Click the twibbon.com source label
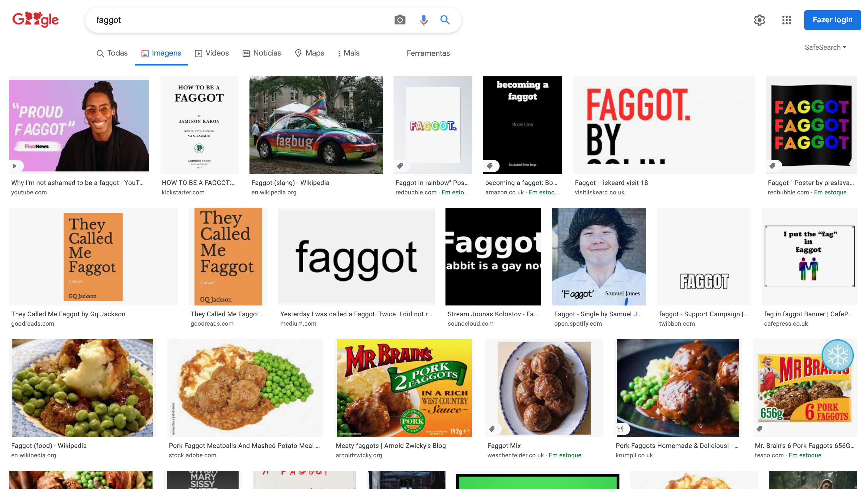 coord(677,324)
